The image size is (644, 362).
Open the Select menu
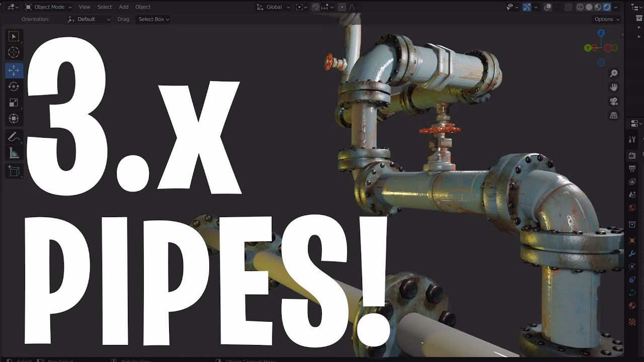coord(105,7)
